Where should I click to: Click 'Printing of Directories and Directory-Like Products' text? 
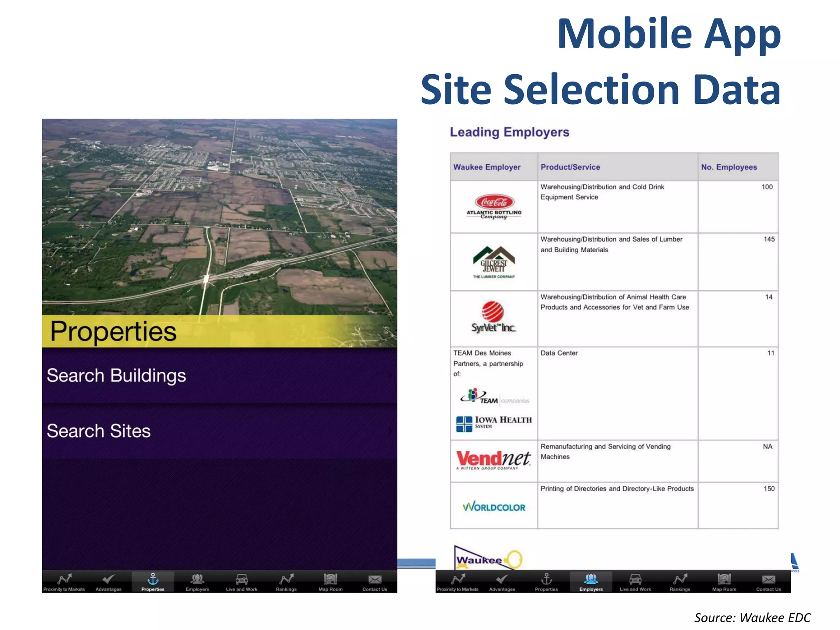(x=617, y=488)
